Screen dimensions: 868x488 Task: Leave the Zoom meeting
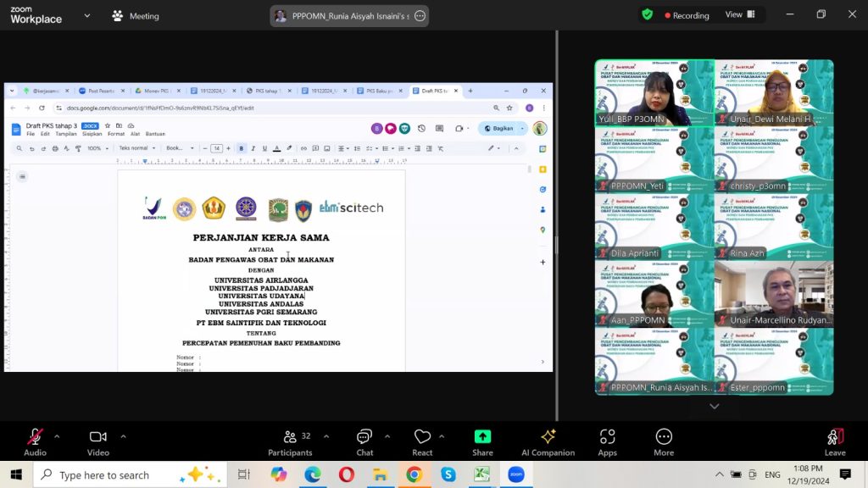pos(835,441)
